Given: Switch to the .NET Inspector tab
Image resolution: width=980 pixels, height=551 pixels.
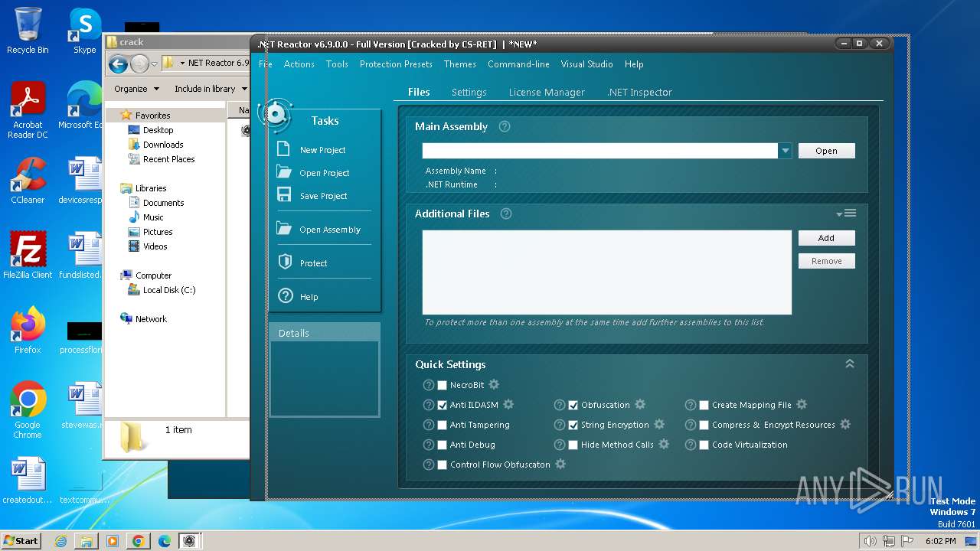Looking at the screenshot, I should point(639,92).
